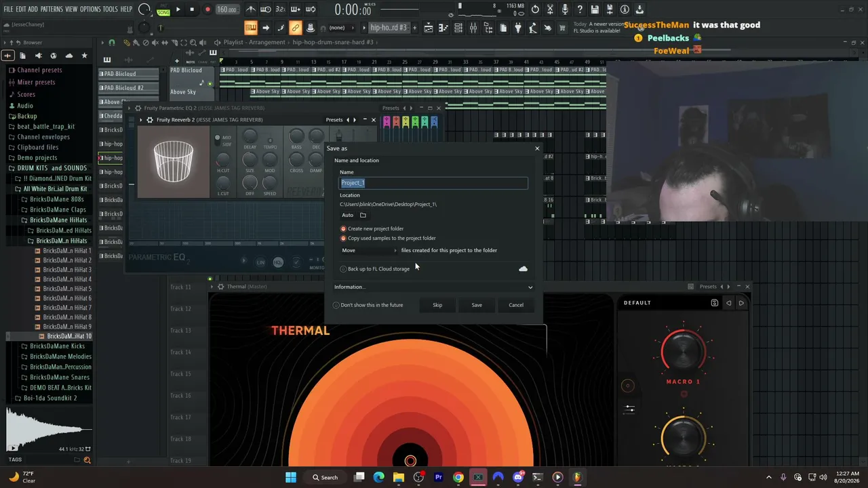
Task: Adjust the Reeverb DELAY knob
Action: coord(250,136)
